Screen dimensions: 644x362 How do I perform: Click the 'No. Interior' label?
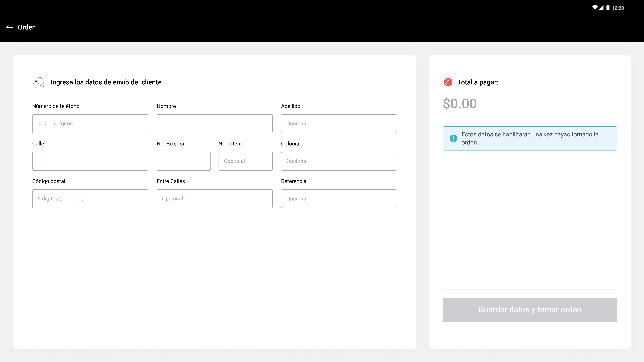pyautogui.click(x=232, y=144)
